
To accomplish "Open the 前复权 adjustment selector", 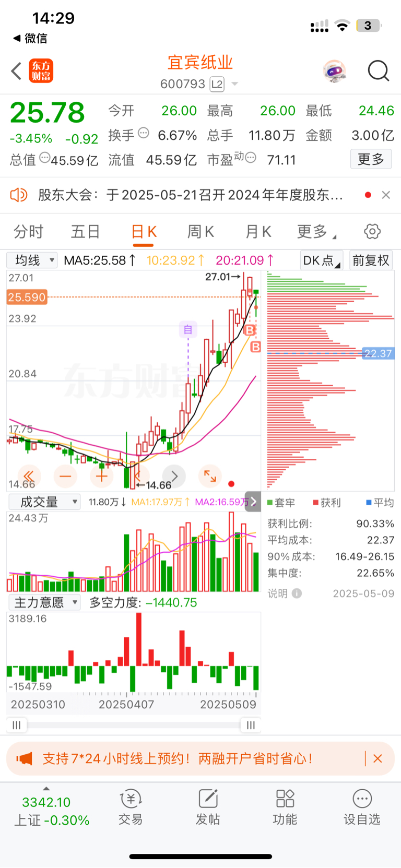I will (371, 260).
